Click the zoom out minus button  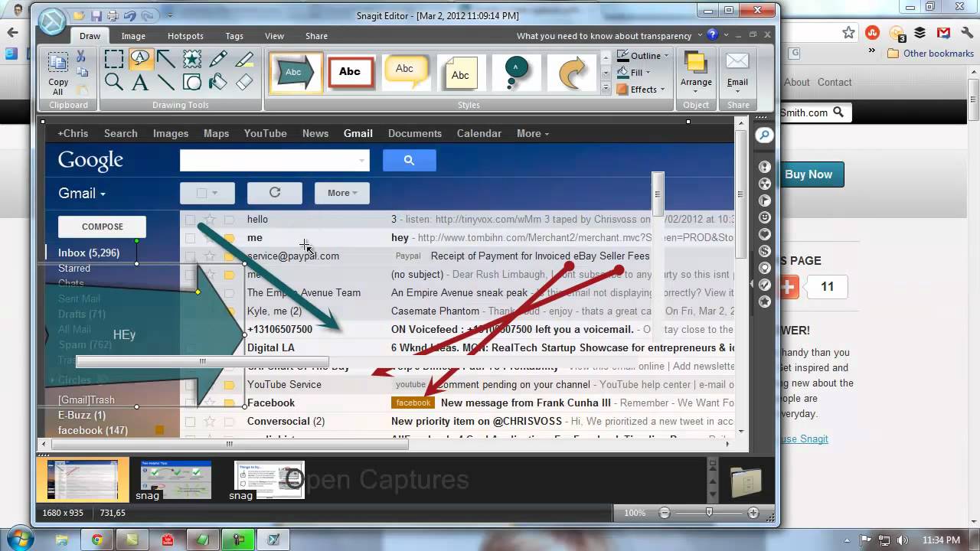click(665, 513)
